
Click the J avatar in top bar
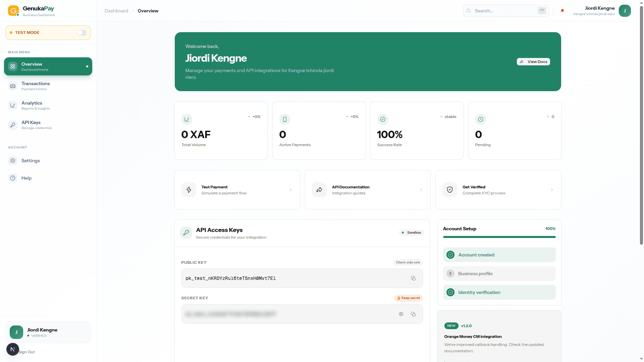pyautogui.click(x=625, y=11)
